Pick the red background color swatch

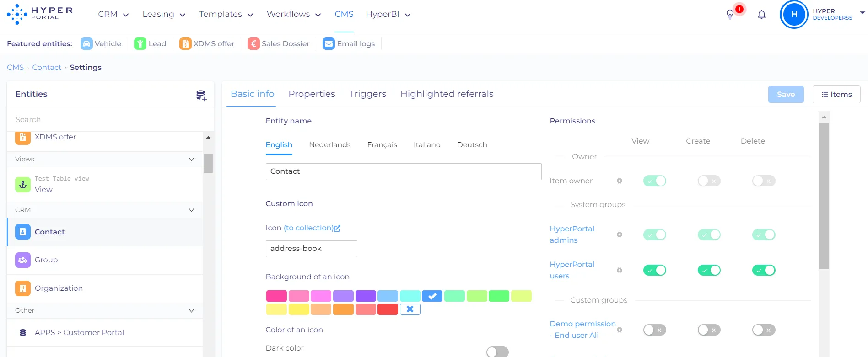[x=388, y=309]
